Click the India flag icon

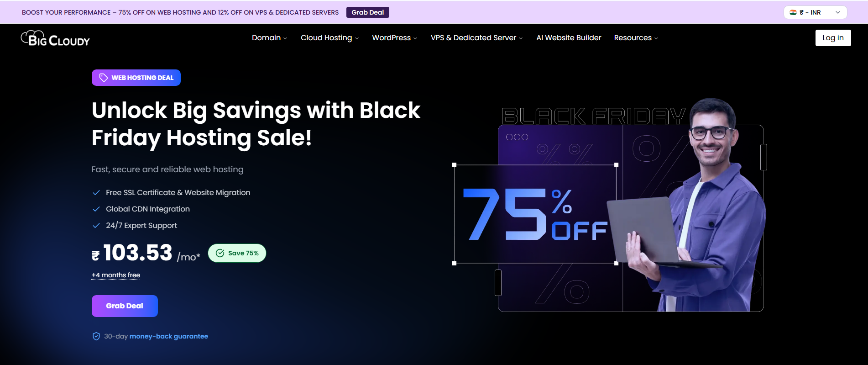point(793,12)
